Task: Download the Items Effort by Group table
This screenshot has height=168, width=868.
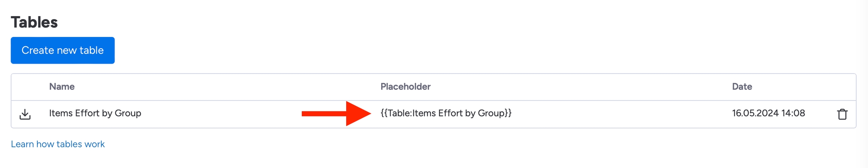Action: [x=25, y=114]
